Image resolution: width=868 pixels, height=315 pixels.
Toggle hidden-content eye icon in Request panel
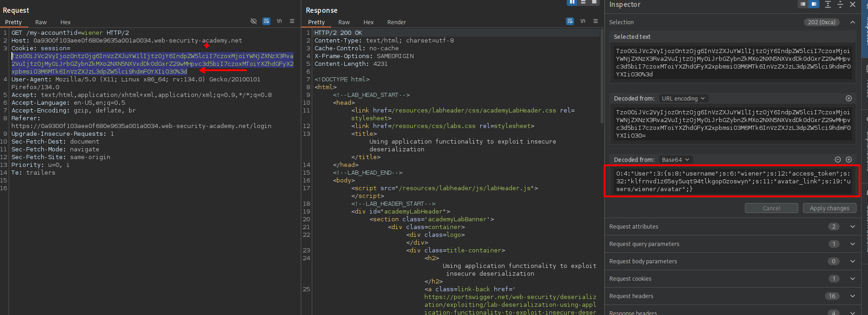254,21
